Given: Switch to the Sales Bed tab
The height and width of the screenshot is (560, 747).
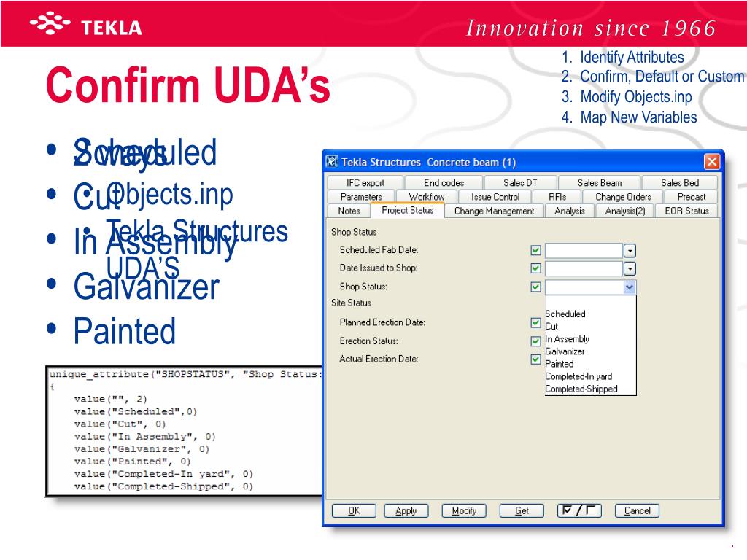Looking at the screenshot, I should (680, 183).
